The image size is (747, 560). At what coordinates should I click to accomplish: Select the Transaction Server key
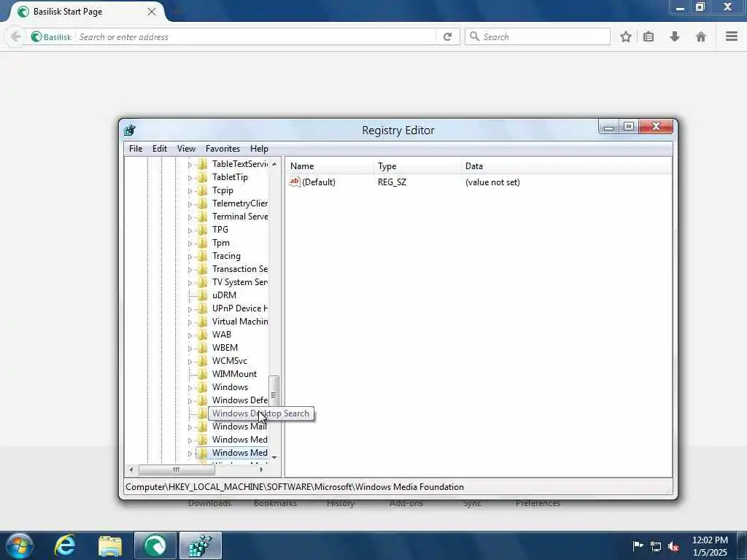(239, 269)
